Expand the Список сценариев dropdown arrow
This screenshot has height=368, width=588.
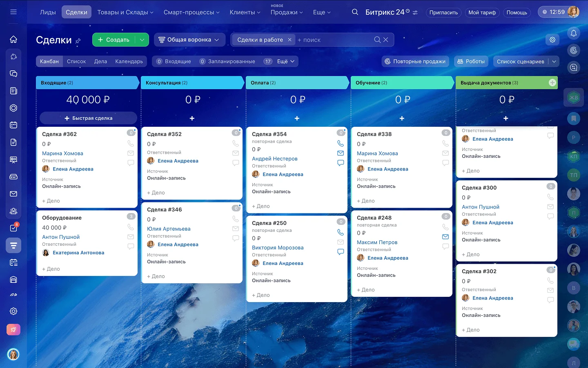554,61
